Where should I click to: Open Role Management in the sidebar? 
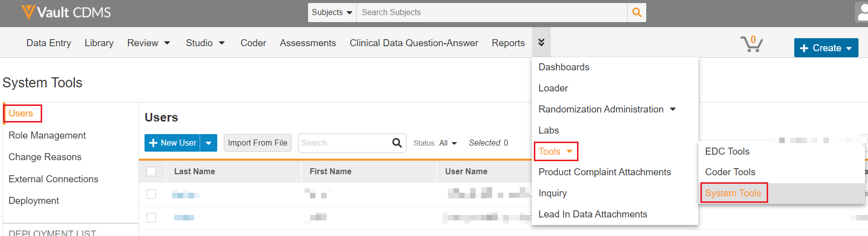point(47,136)
